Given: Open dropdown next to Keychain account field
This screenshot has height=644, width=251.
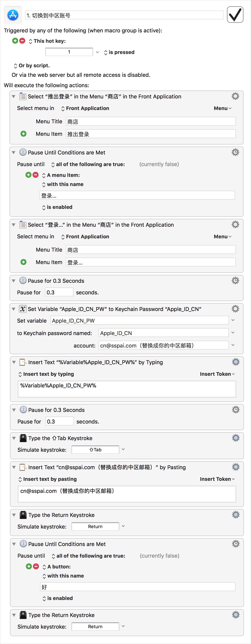Looking at the screenshot, I should click(x=233, y=345).
